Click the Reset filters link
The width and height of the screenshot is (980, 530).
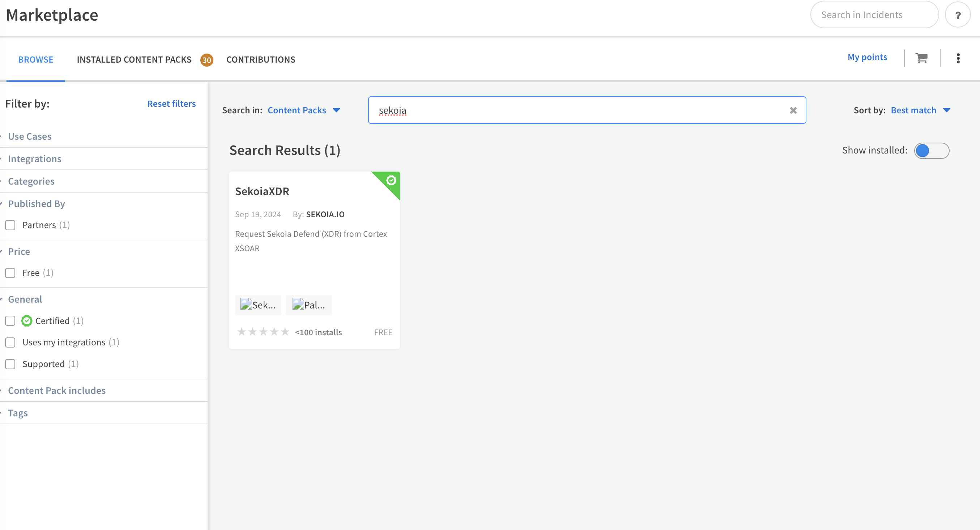pyautogui.click(x=171, y=103)
